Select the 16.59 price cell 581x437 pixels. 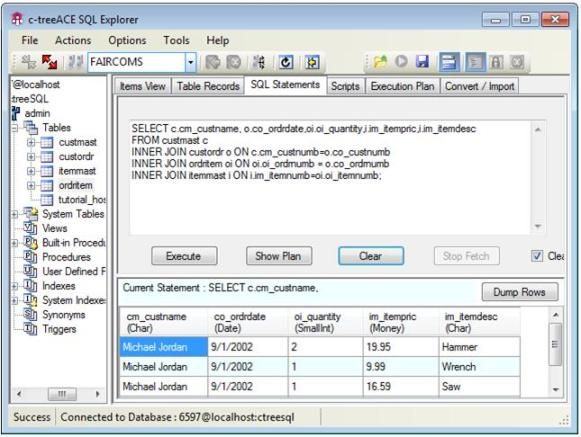coord(401,387)
